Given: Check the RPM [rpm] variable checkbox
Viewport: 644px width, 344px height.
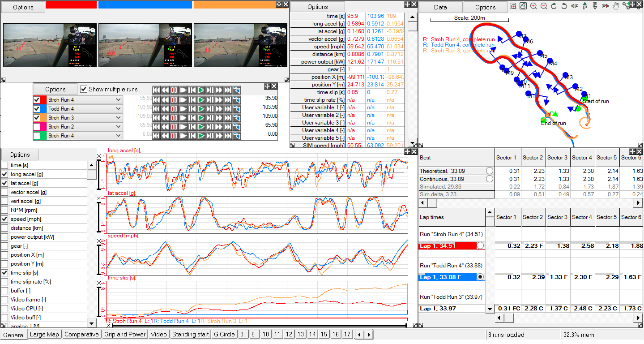Looking at the screenshot, I should [x=4, y=210].
